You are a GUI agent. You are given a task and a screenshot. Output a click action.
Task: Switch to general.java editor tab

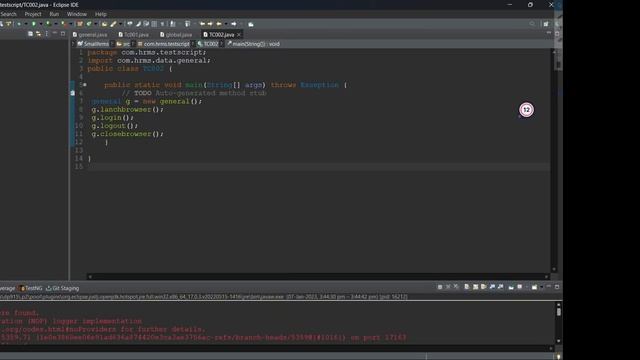point(90,35)
